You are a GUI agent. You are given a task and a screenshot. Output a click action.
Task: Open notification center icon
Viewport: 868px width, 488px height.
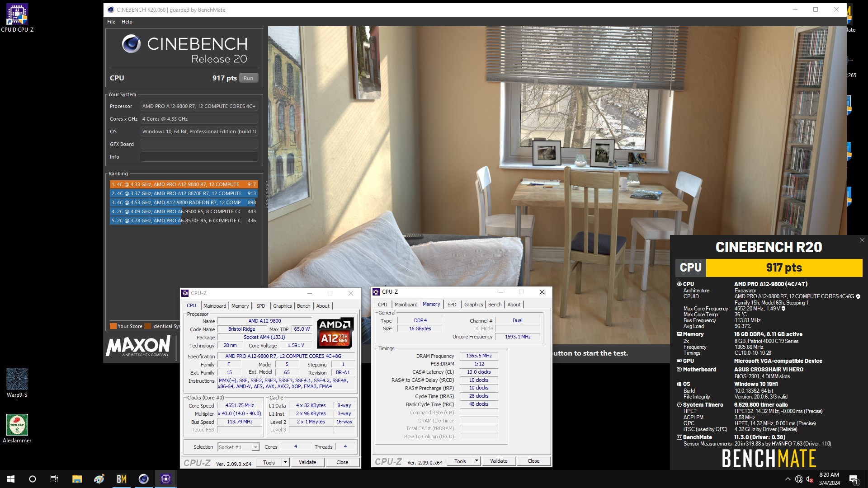854,479
